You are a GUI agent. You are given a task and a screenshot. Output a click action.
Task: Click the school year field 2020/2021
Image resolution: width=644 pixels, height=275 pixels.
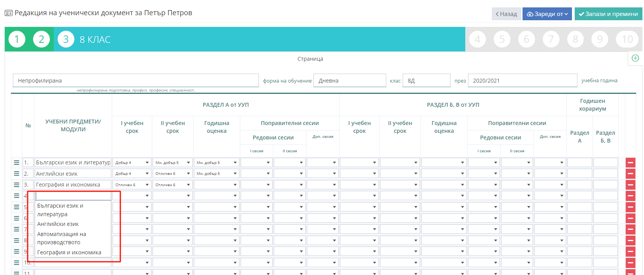click(523, 81)
